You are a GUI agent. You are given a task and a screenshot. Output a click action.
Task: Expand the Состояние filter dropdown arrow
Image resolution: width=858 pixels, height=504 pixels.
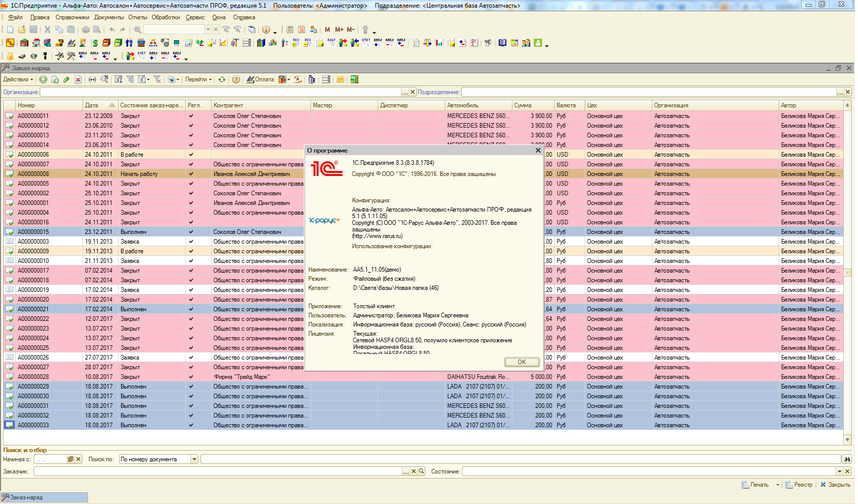coord(840,471)
